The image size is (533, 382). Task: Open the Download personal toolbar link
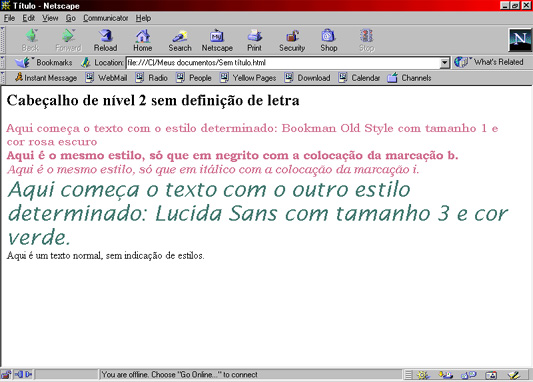[307, 78]
